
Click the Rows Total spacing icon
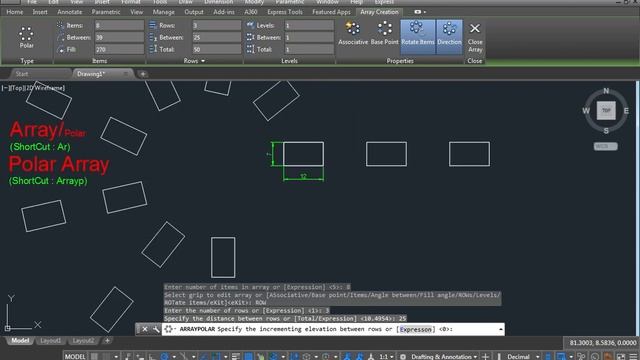(153, 49)
